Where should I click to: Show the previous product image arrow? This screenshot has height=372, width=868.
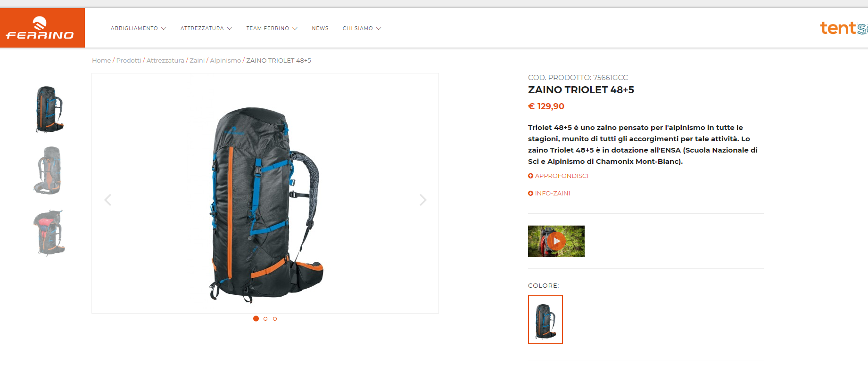click(107, 200)
